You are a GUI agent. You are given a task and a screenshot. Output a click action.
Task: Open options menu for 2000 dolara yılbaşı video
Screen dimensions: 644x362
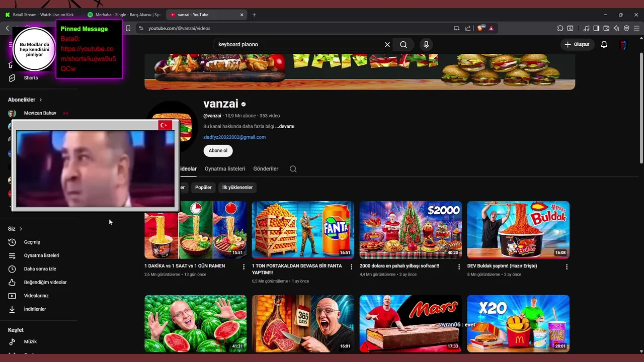pyautogui.click(x=459, y=267)
